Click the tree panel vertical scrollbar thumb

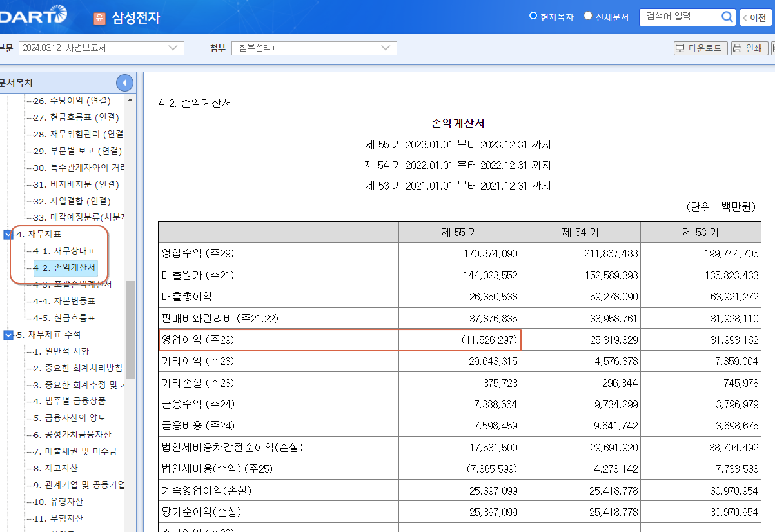click(x=131, y=330)
